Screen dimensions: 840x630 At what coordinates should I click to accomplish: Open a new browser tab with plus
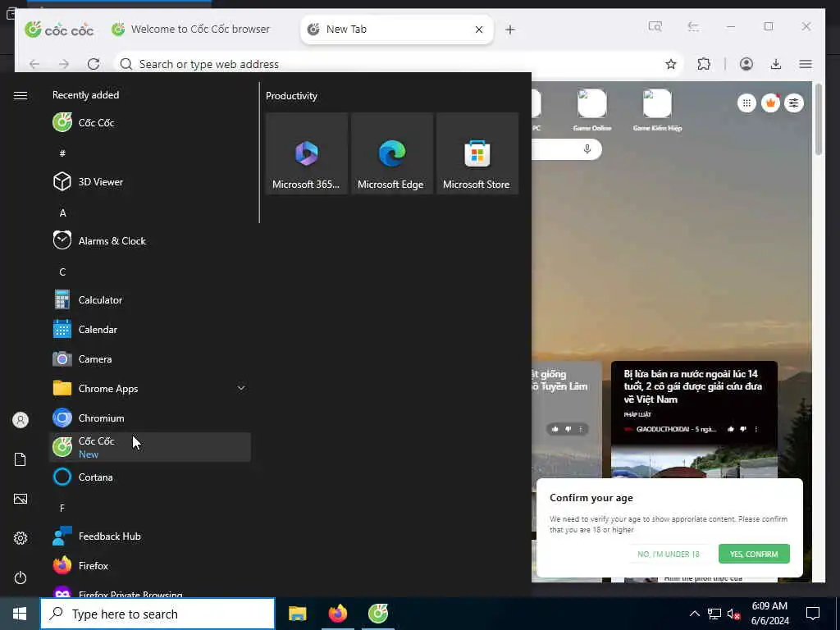point(510,30)
